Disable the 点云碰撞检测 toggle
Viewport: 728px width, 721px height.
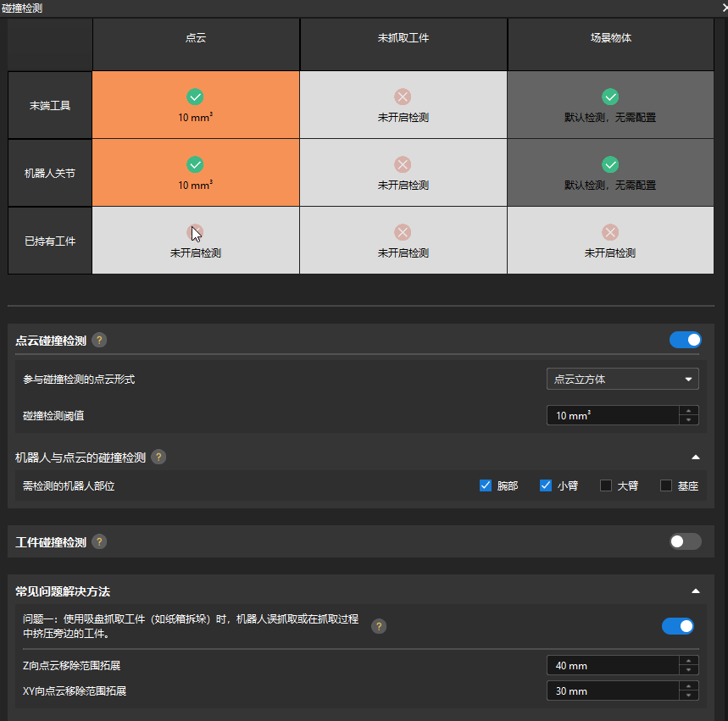click(x=685, y=340)
